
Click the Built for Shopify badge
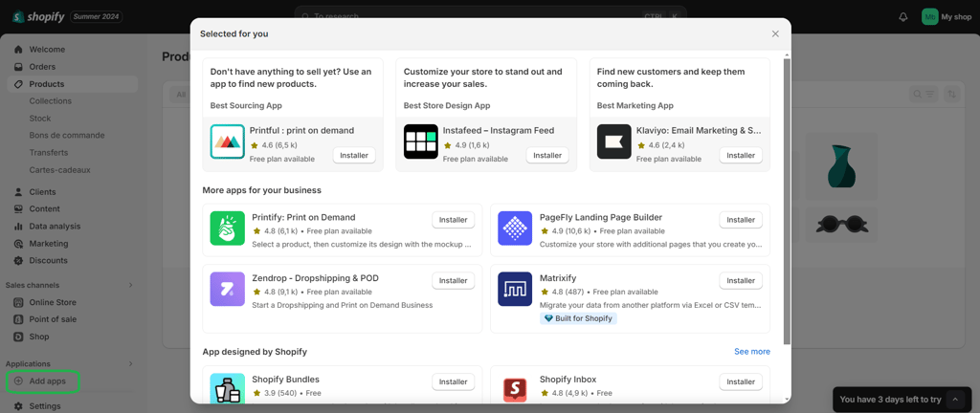pyautogui.click(x=578, y=318)
